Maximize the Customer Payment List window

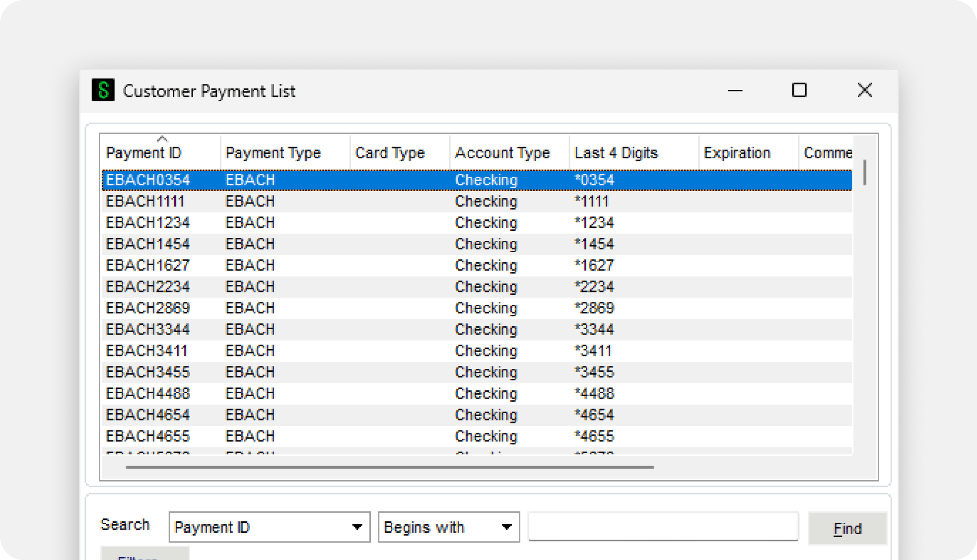pyautogui.click(x=799, y=90)
